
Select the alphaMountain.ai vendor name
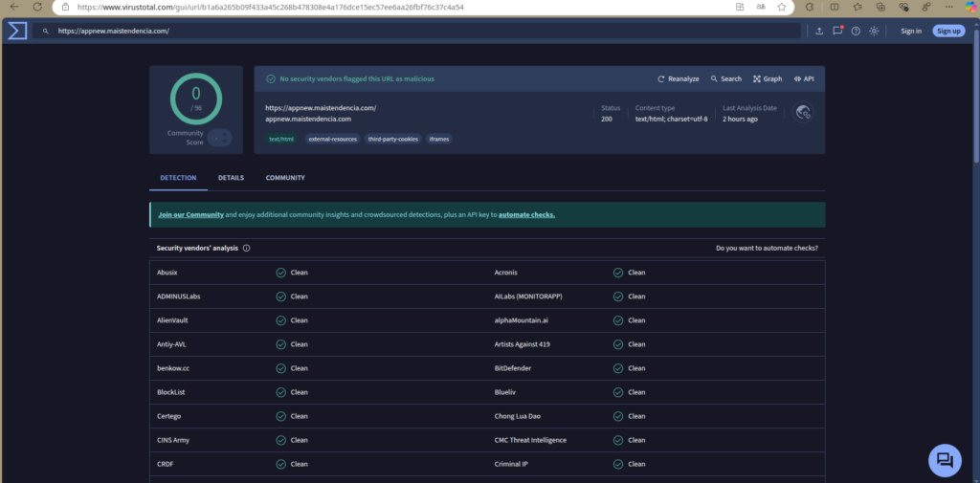pyautogui.click(x=522, y=319)
